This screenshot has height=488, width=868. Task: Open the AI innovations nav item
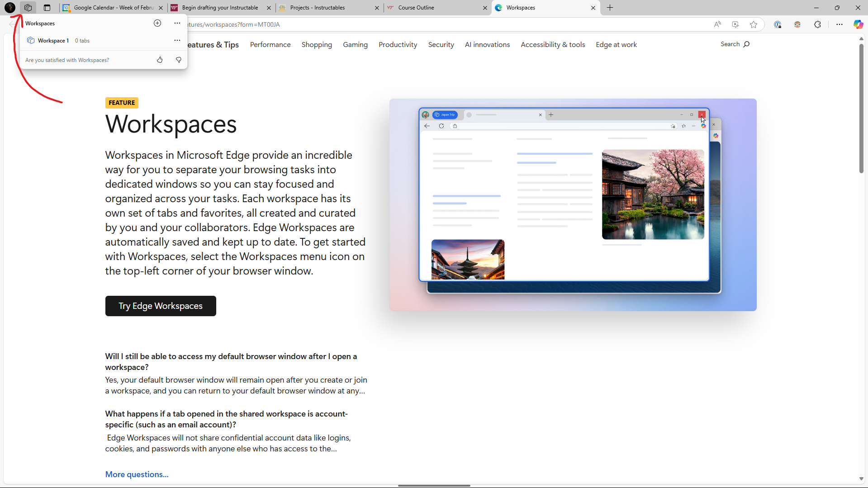pos(487,44)
